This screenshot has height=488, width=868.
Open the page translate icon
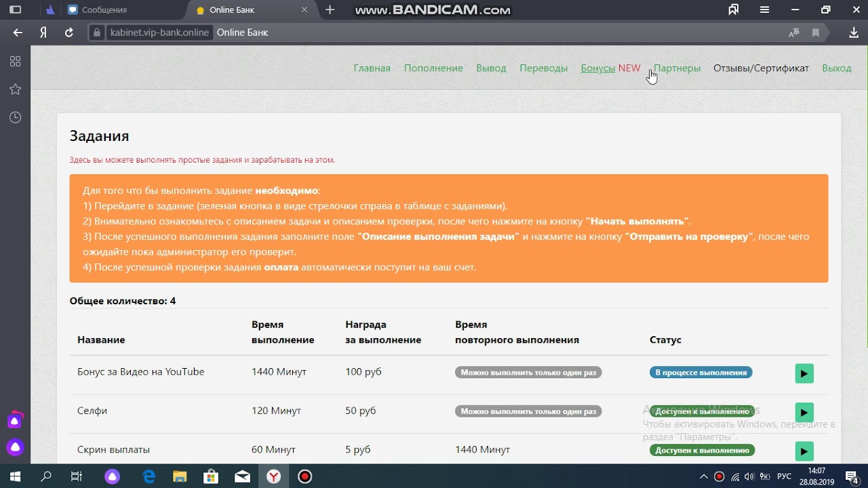click(793, 33)
